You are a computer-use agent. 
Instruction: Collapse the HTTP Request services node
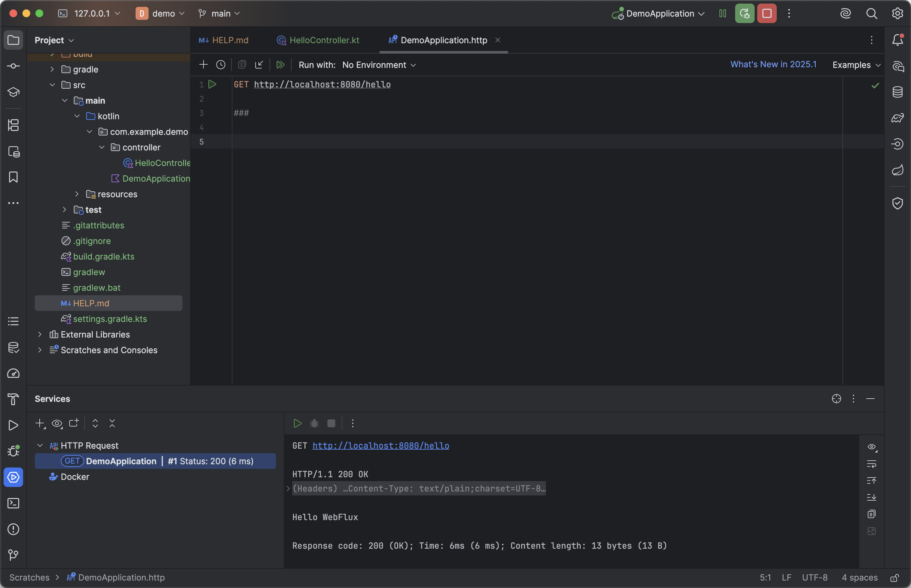pyautogui.click(x=40, y=446)
